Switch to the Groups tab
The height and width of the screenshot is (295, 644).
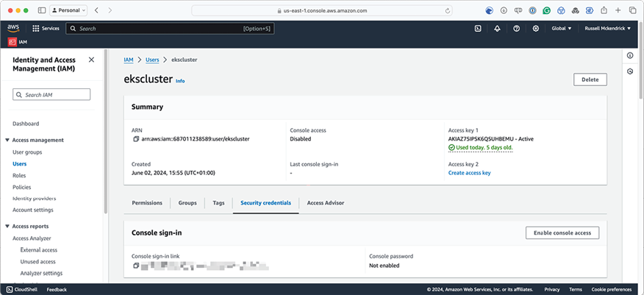187,203
